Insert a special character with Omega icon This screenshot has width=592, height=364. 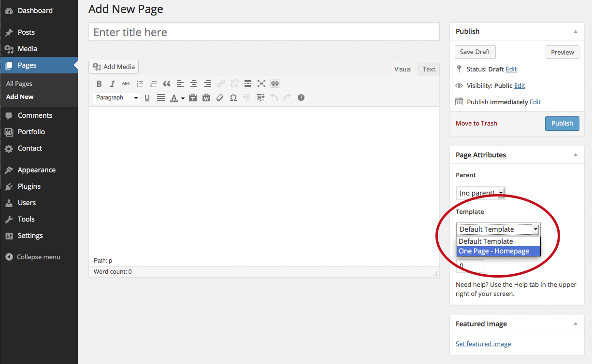point(233,98)
